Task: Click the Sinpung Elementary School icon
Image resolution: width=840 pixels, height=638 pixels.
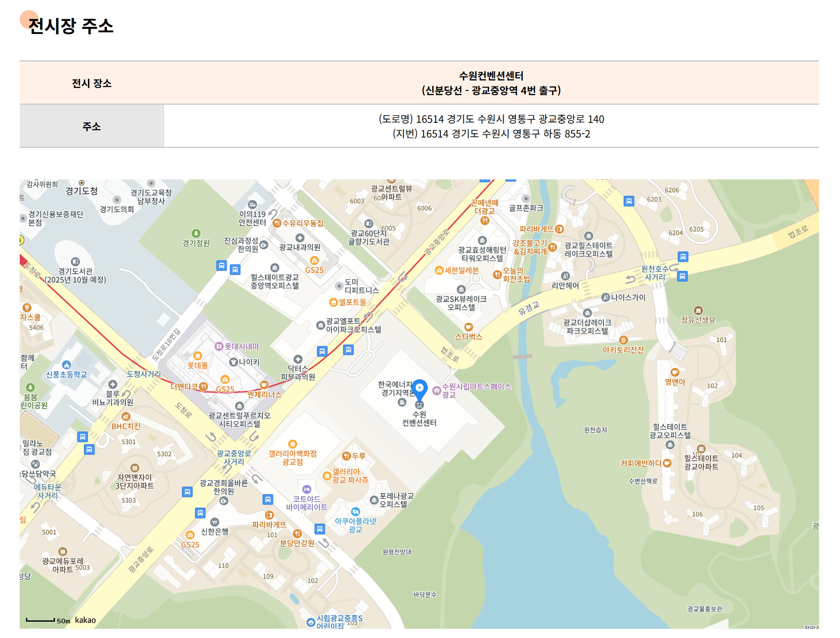Action: pos(66,365)
